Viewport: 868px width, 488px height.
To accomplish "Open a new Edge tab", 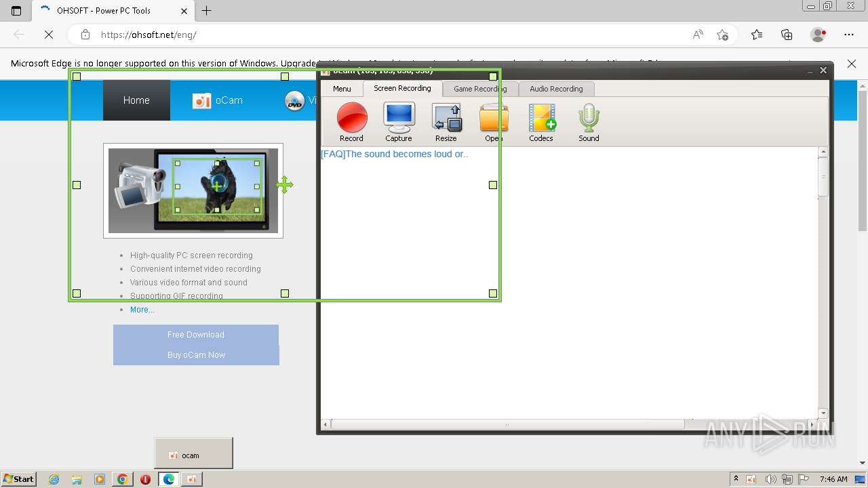I will [x=207, y=10].
